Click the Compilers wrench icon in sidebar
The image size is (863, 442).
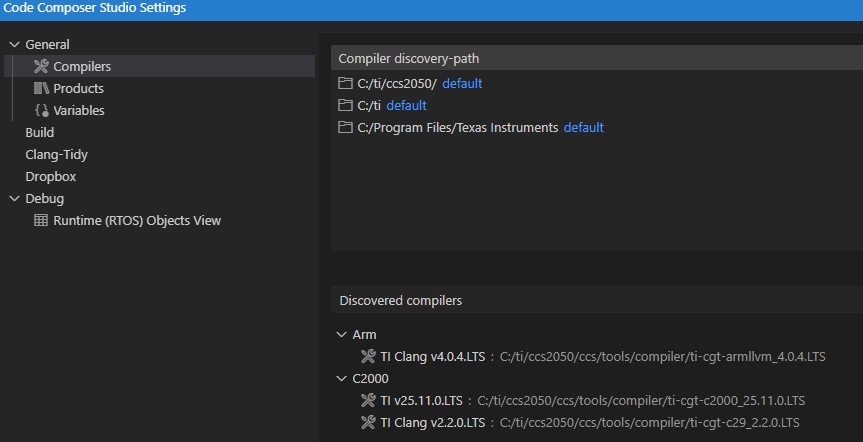click(x=41, y=67)
